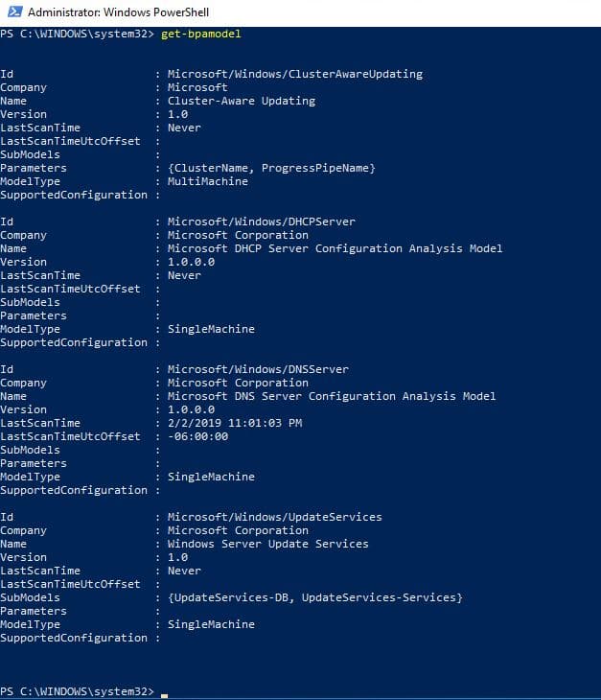This screenshot has height=700, width=601.
Task: Click the Microsoft/Windows/ClusterAwareUpdating Id value
Action: tap(295, 74)
